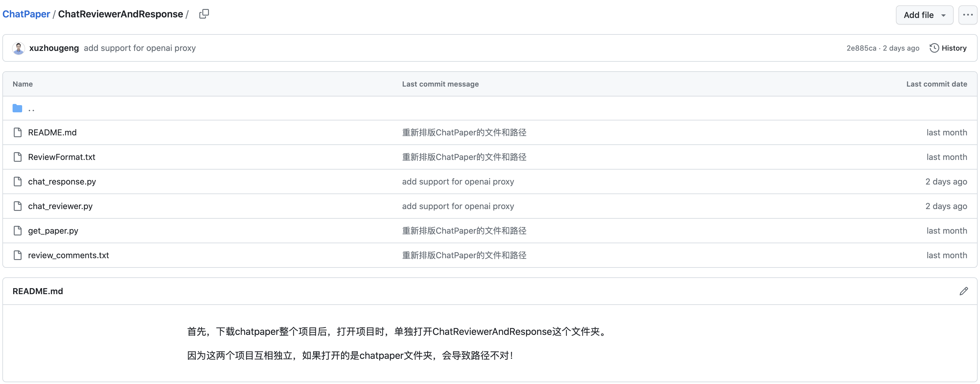
Task: Open the chat_response.py file
Action: (x=62, y=182)
